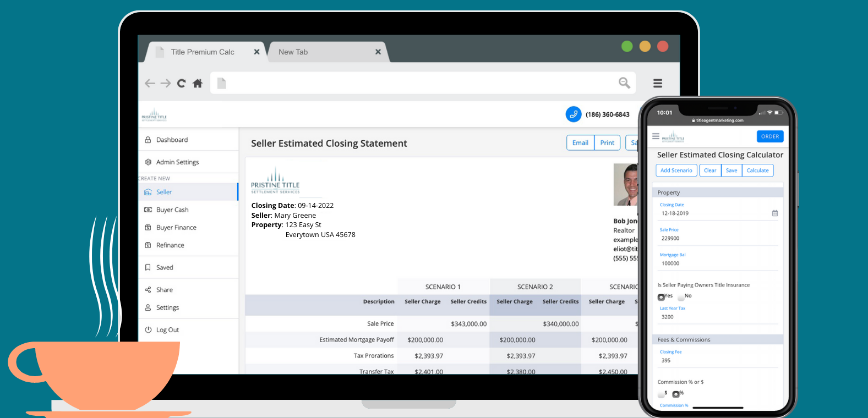Click the phone number (186) 360-6843

tap(608, 114)
